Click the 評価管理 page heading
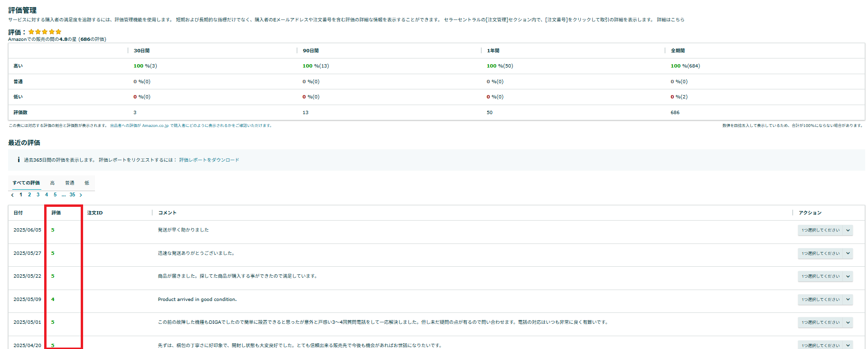The height and width of the screenshot is (349, 868). click(22, 10)
